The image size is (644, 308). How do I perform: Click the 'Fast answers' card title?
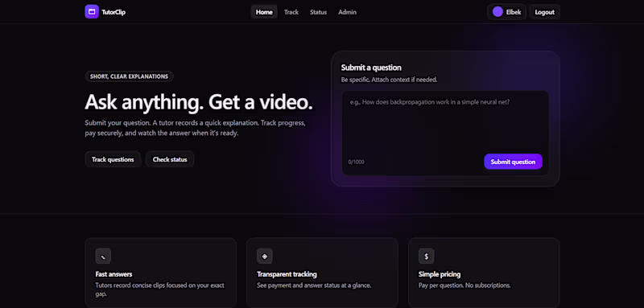pyautogui.click(x=114, y=274)
